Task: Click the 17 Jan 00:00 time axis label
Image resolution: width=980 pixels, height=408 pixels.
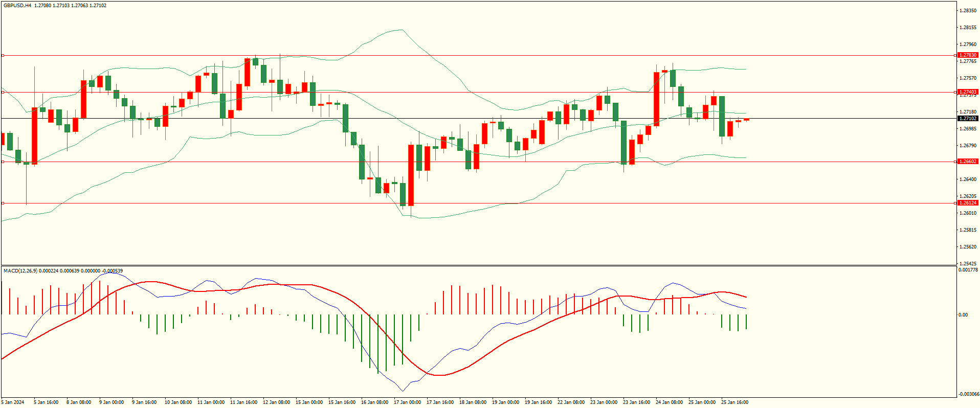Action: 407,402
